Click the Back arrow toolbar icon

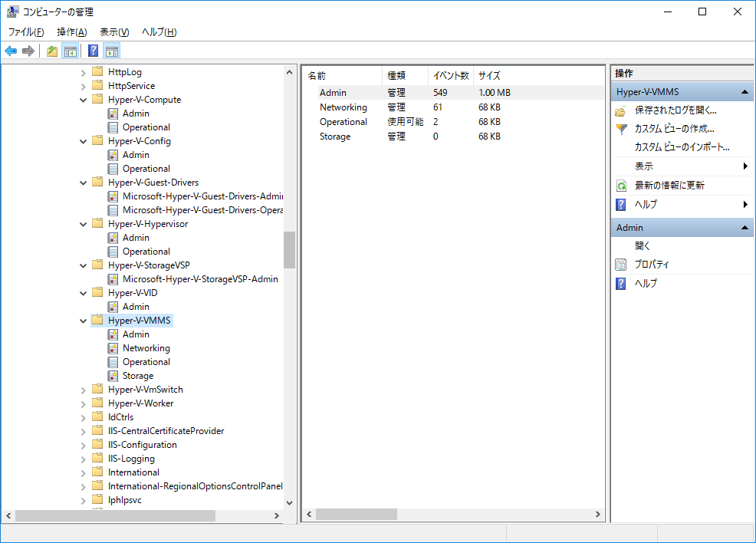coord(11,51)
